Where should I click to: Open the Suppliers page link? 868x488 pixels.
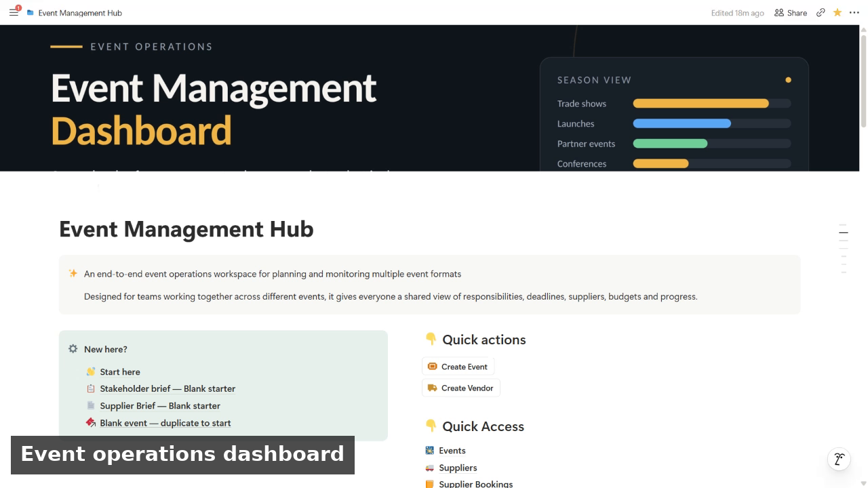[x=451, y=468]
